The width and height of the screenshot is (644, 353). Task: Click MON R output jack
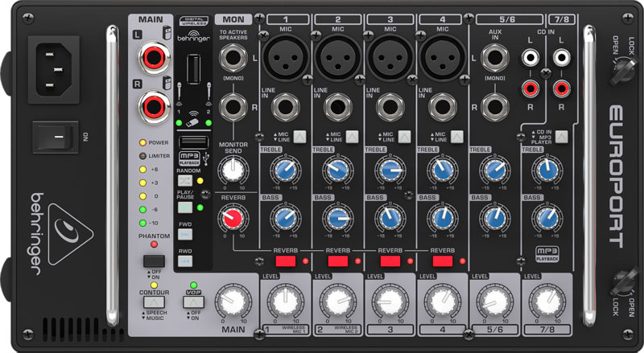point(233,107)
